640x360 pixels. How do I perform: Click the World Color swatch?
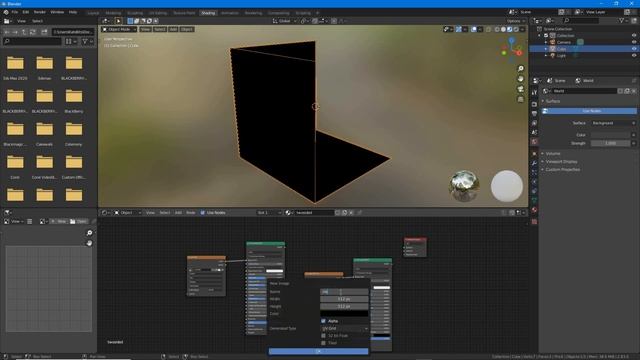610,135
